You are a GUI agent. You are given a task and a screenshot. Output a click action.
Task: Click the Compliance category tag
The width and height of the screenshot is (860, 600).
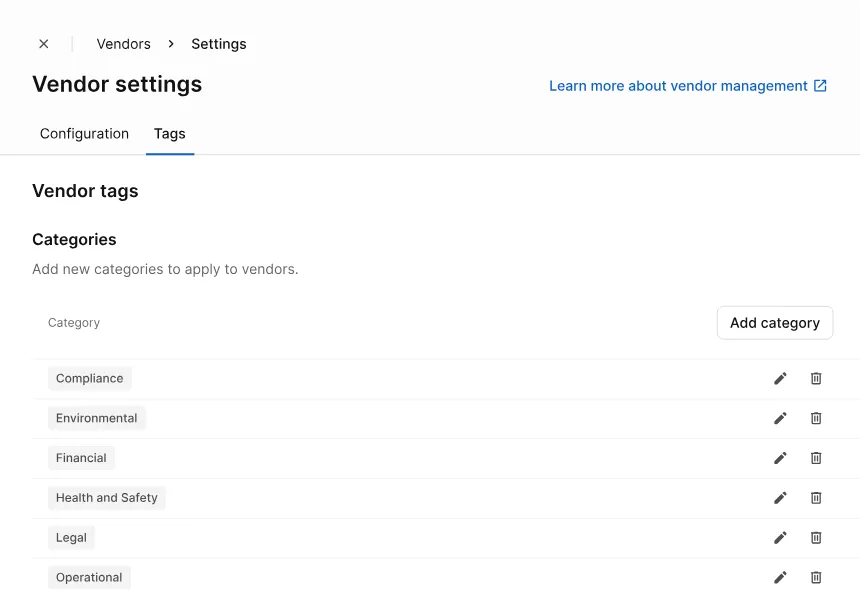coord(90,379)
